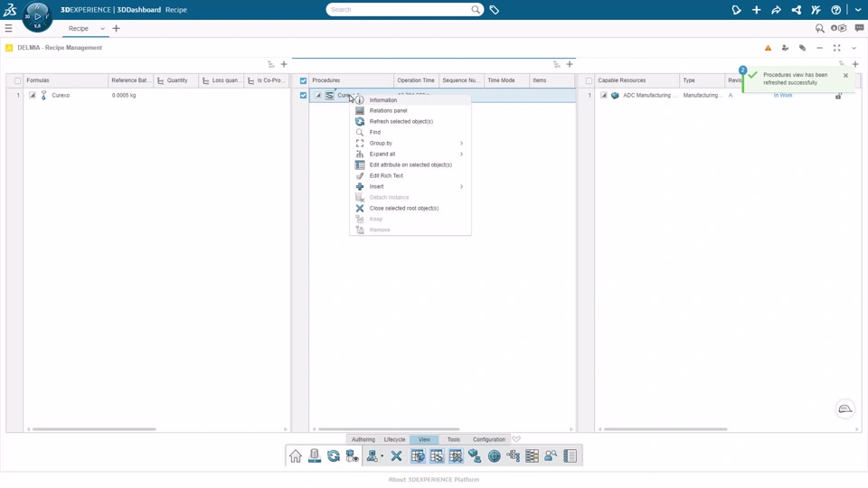Image resolution: width=868 pixels, height=488 pixels.
Task: Click the table-with-cube view icon
Action: [418, 455]
